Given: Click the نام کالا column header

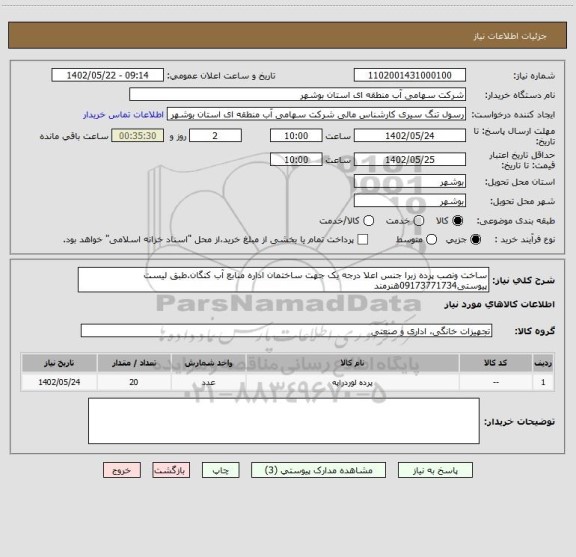Looking at the screenshot, I should tap(352, 363).
